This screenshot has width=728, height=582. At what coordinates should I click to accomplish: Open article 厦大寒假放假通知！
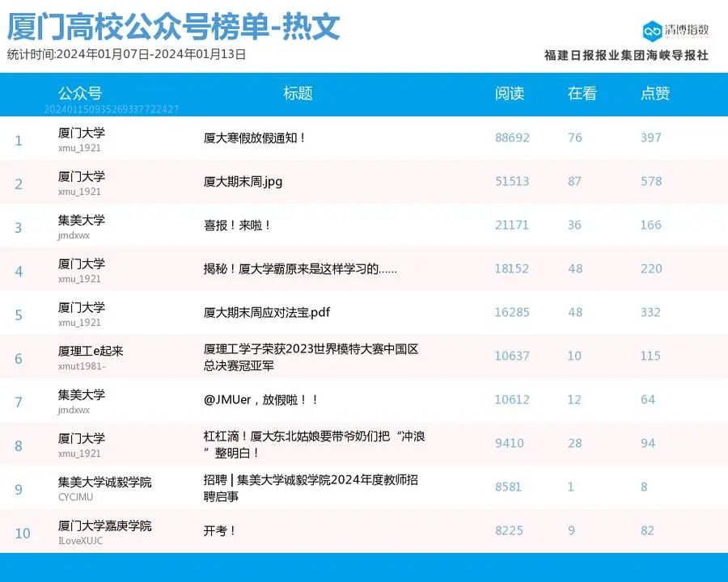(x=255, y=138)
